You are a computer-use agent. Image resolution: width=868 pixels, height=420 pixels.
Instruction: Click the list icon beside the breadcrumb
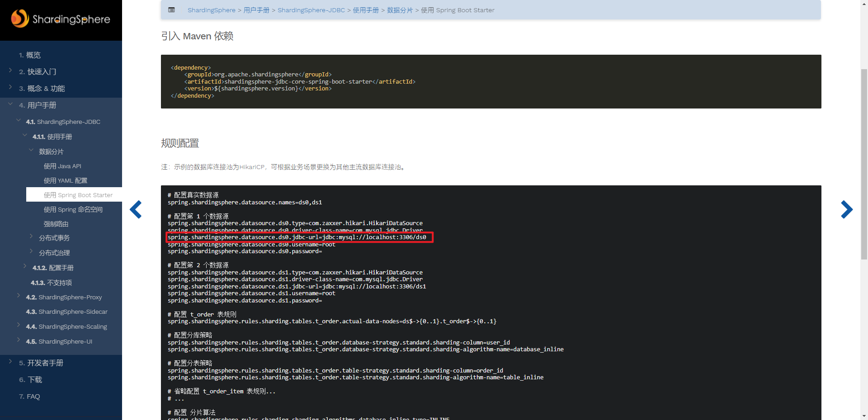pos(171,9)
